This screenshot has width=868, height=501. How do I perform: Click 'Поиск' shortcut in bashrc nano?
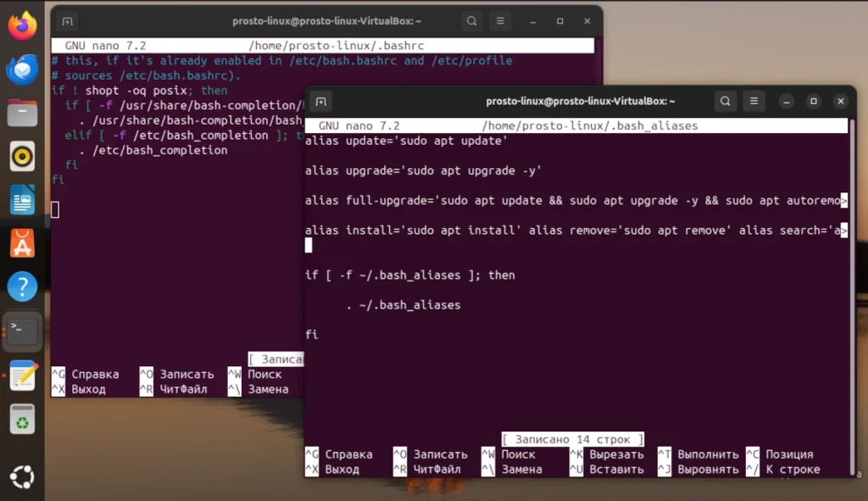255,374
